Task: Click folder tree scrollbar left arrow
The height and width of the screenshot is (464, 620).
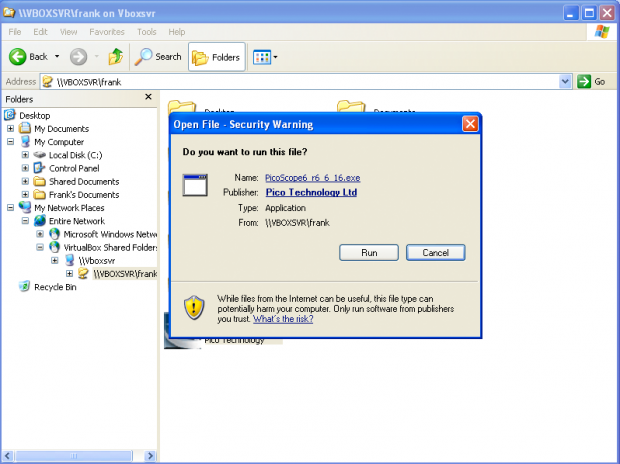Action: [x=8, y=455]
